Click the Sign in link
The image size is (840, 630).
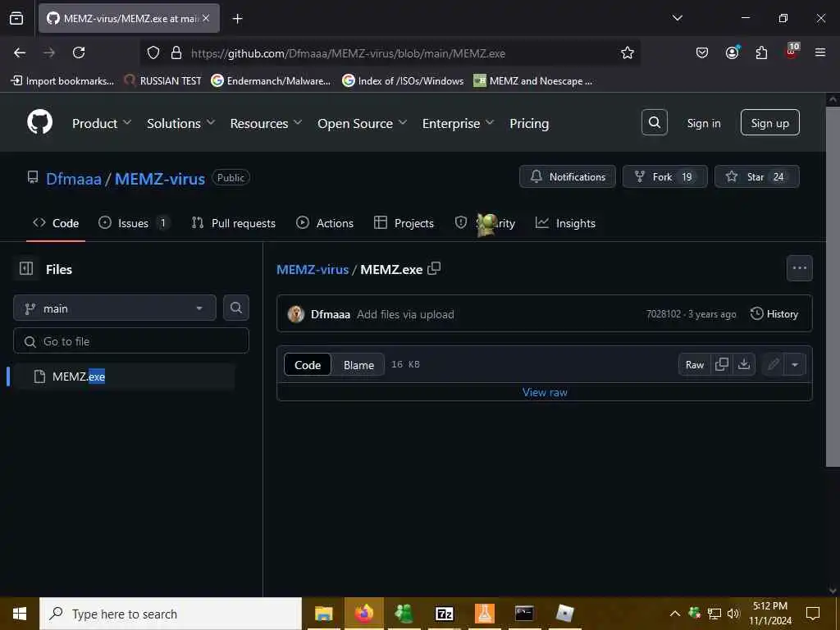click(703, 123)
